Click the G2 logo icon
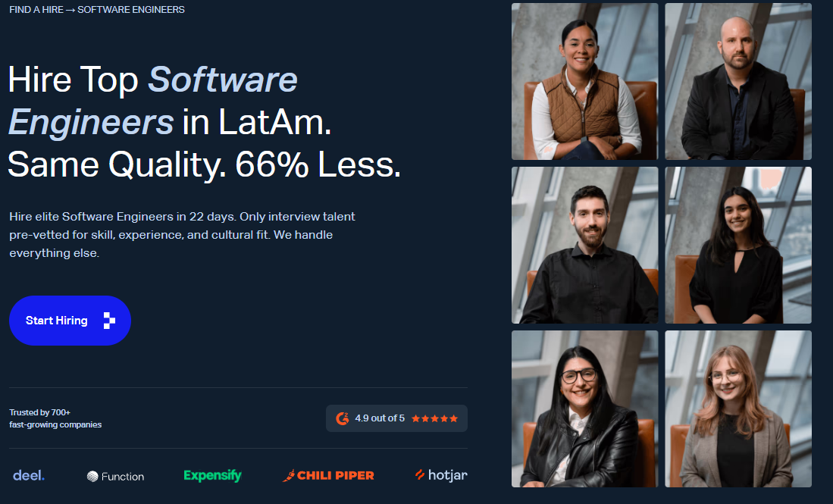Screen dimensions: 833x504 343,418
